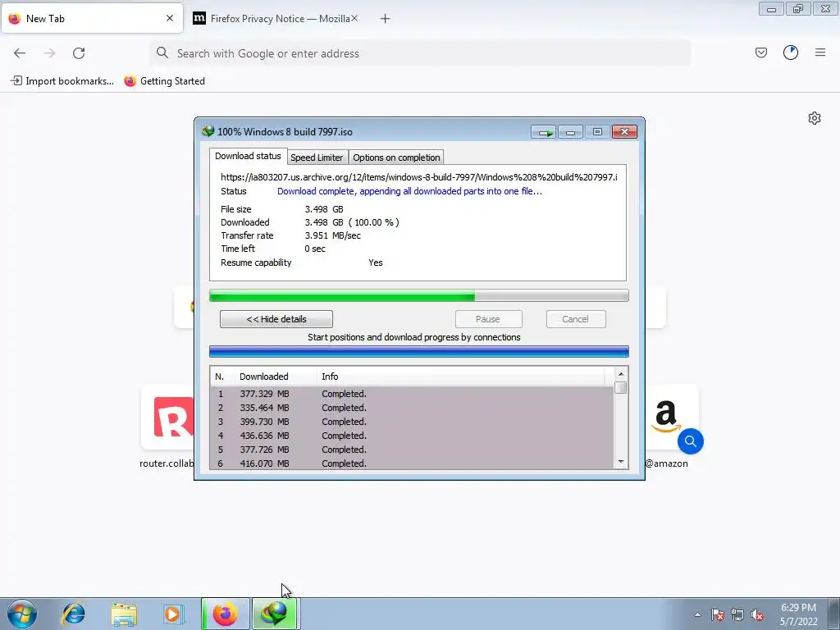The image size is (840, 630).
Task: Click the blue connections progress bar
Action: 418,352
